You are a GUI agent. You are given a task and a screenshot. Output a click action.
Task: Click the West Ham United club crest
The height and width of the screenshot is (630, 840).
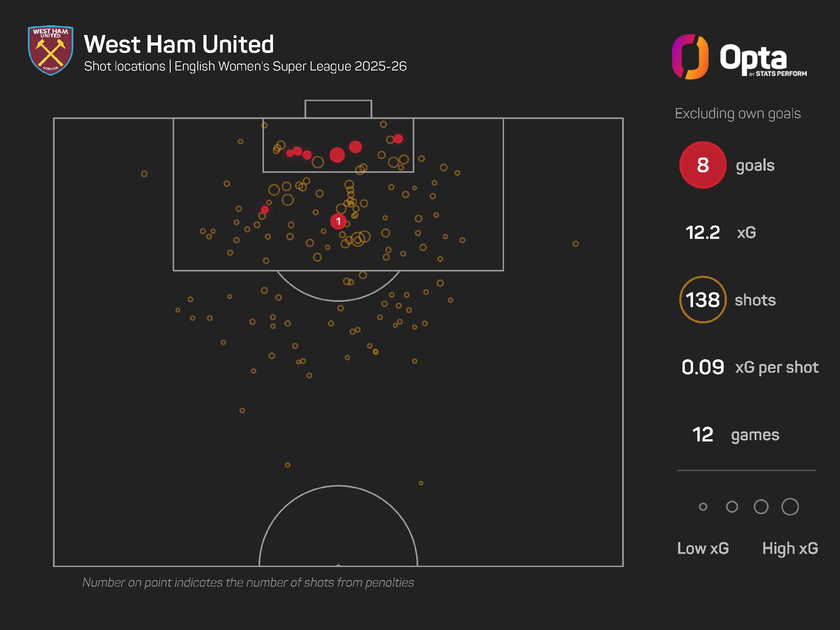(50, 50)
